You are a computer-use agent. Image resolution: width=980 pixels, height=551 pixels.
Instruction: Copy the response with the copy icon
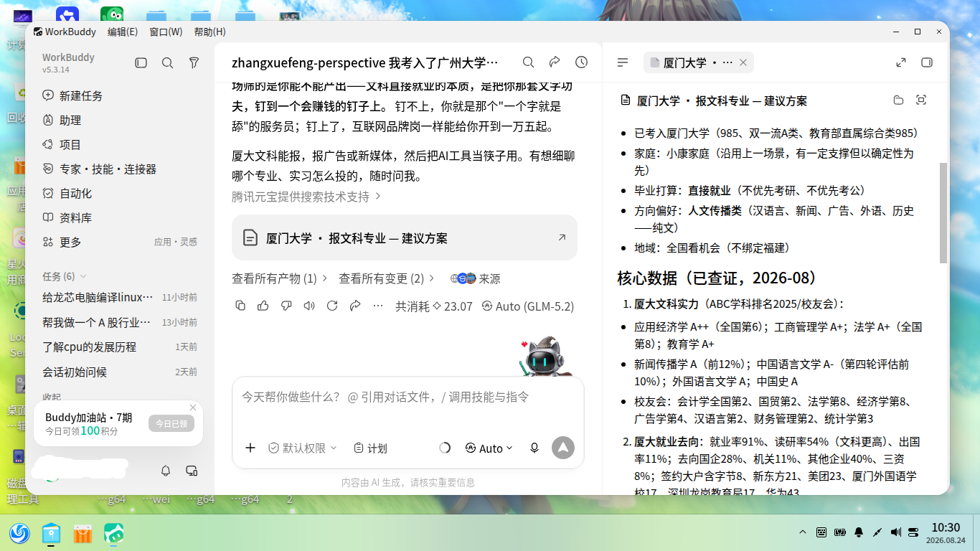[240, 306]
